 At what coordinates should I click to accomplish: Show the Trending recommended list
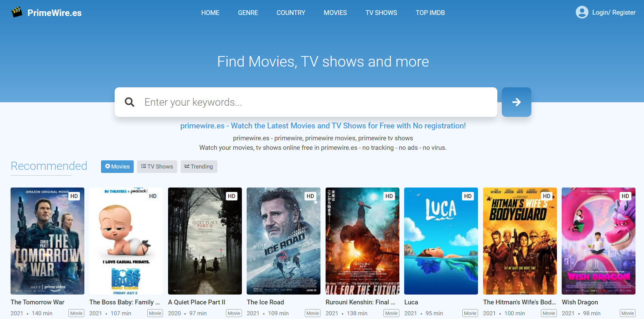pyautogui.click(x=199, y=166)
